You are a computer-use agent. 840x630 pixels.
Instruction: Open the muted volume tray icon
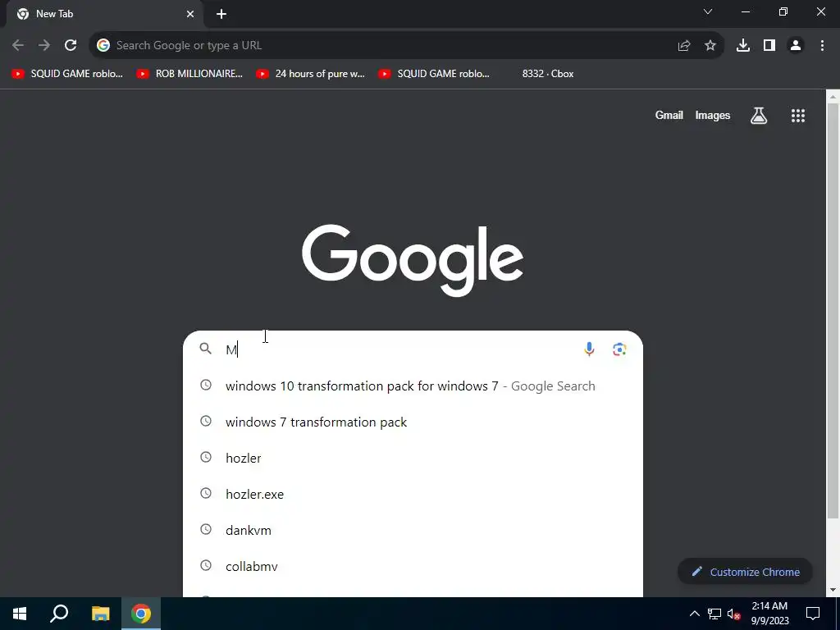[733, 614]
